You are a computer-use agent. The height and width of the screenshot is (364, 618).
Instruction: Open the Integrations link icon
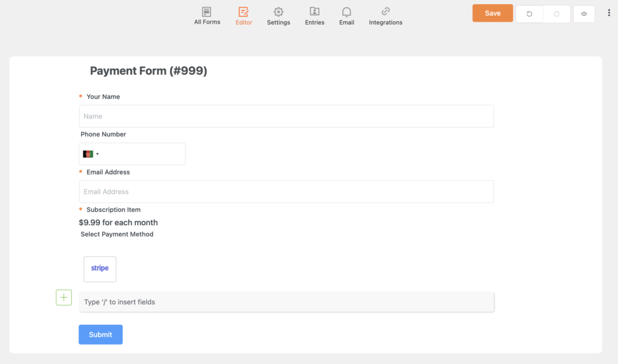pos(386,16)
